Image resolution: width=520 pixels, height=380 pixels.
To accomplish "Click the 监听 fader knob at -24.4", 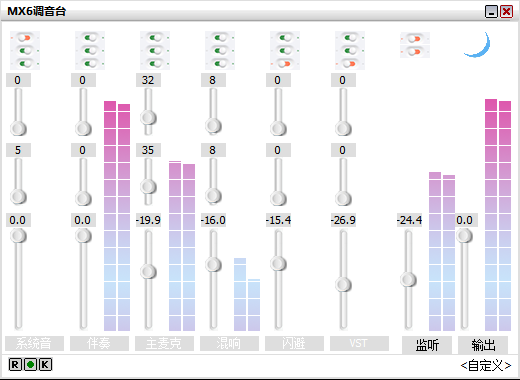I will (408, 279).
